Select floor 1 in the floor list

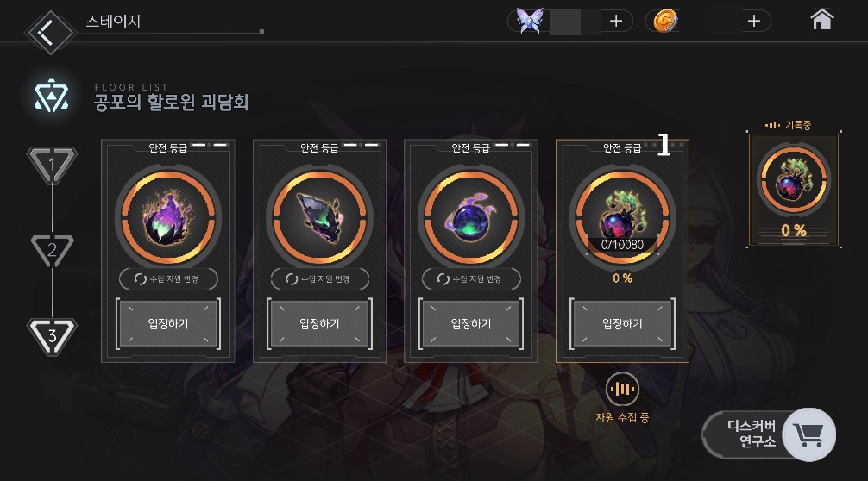52,164
